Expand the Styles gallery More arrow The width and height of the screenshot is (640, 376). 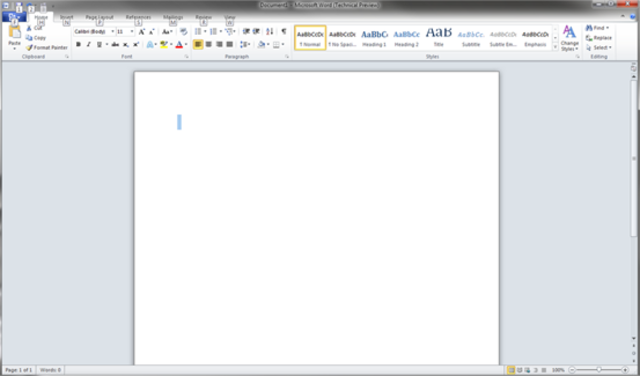555,47
